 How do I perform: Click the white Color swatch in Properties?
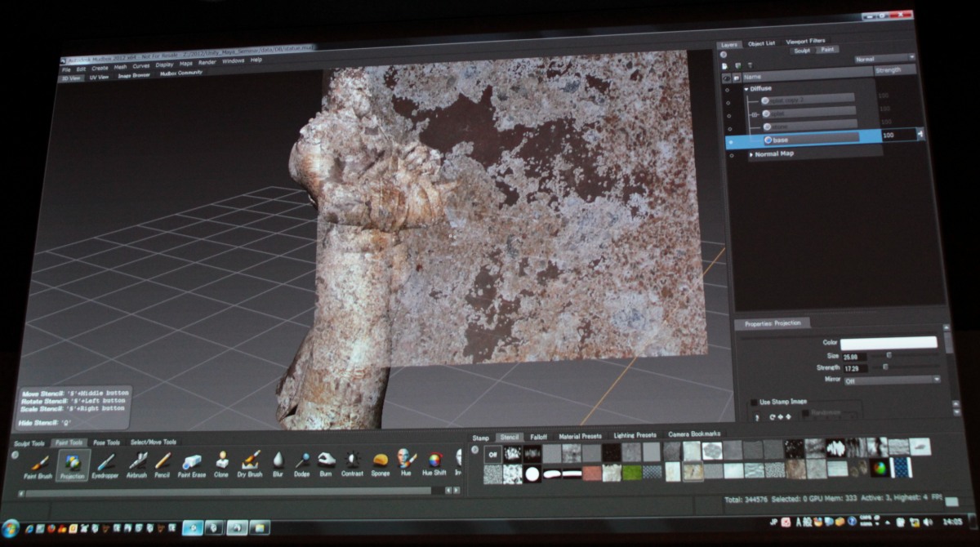(889, 343)
